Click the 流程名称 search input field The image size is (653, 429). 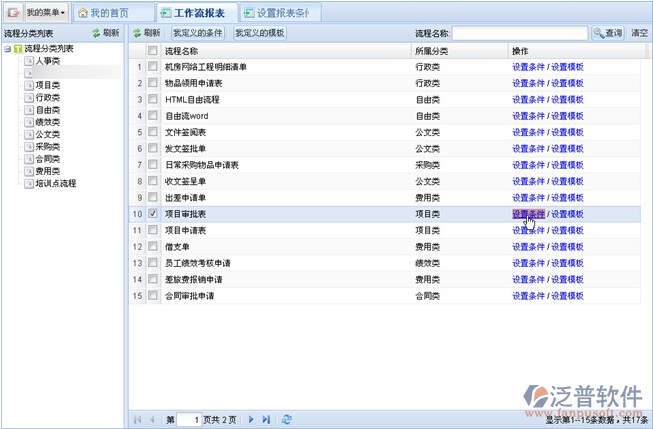(x=520, y=33)
